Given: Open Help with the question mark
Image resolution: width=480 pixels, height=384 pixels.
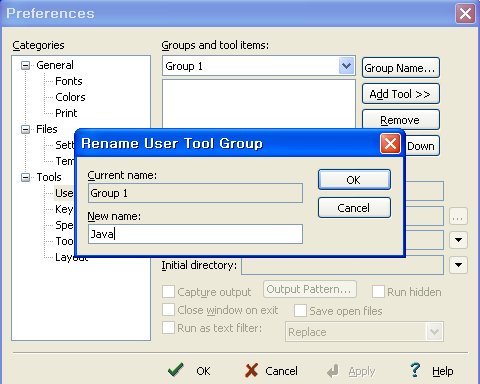Looking at the screenshot, I should 432,370.
